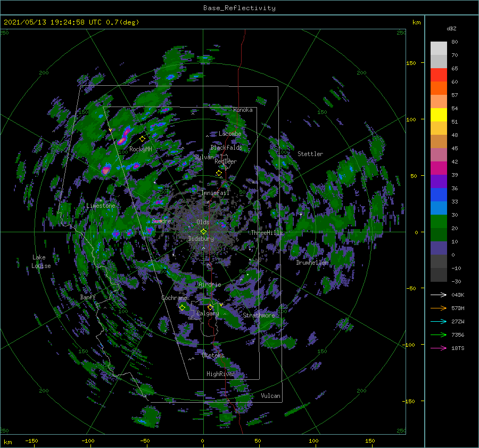The width and height of the screenshot is (479, 448).
Task: Click the 65 value on dBZ scale
Action: click(x=455, y=69)
